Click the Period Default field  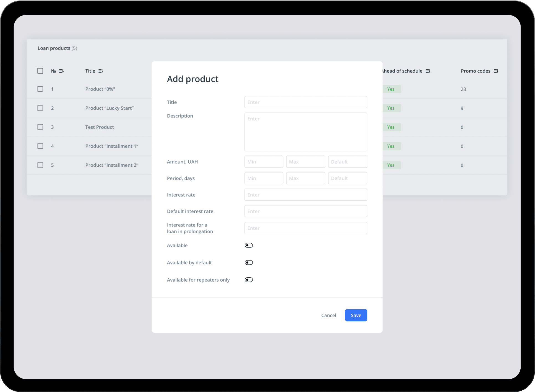[x=348, y=178]
